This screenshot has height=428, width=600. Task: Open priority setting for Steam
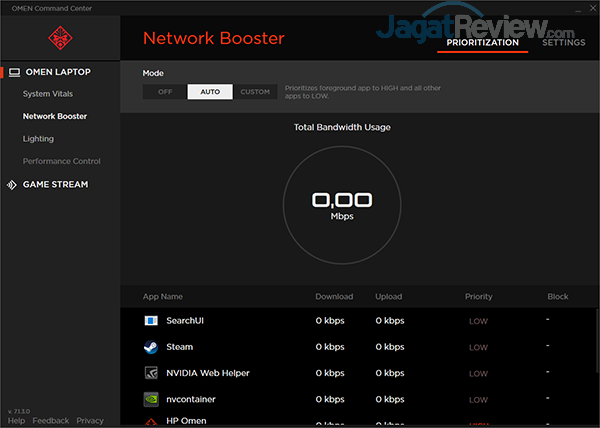coord(478,347)
